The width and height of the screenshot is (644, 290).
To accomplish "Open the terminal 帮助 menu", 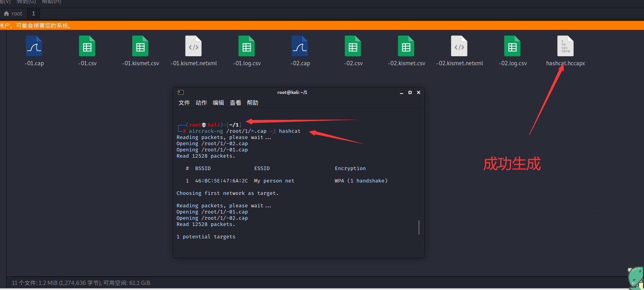I will coord(253,103).
